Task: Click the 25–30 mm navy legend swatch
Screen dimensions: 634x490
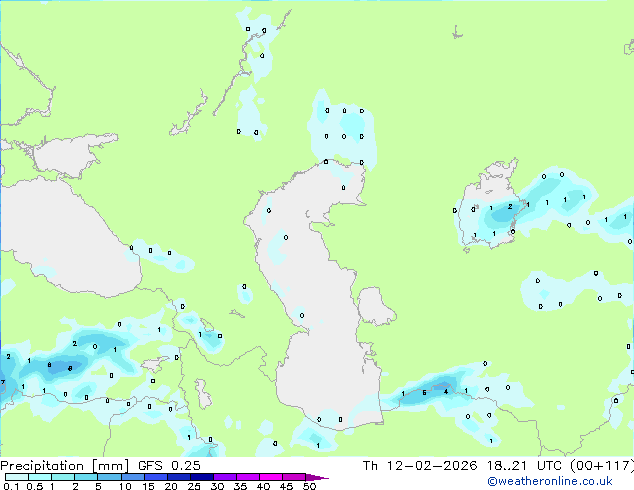Action: click(x=201, y=477)
